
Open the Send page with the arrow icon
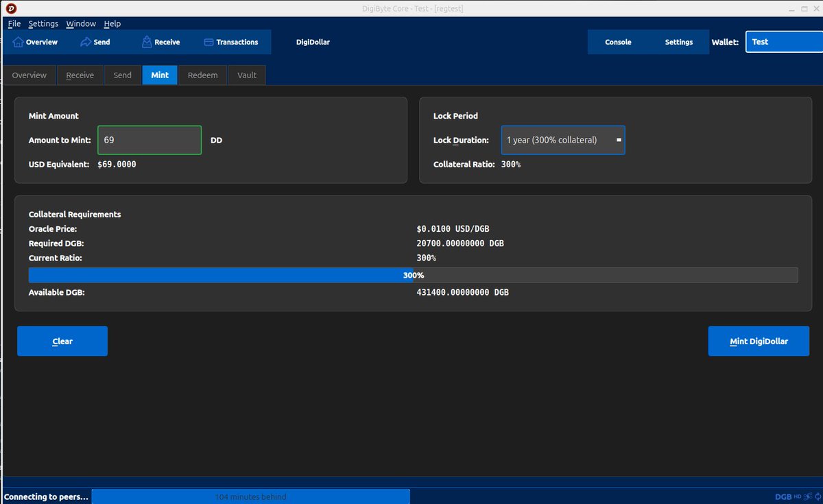tap(95, 42)
